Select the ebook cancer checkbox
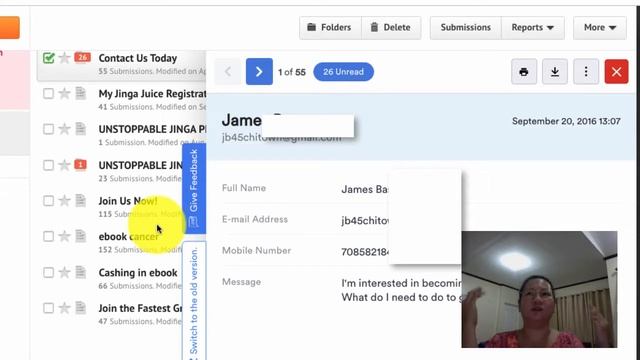 [x=48, y=236]
